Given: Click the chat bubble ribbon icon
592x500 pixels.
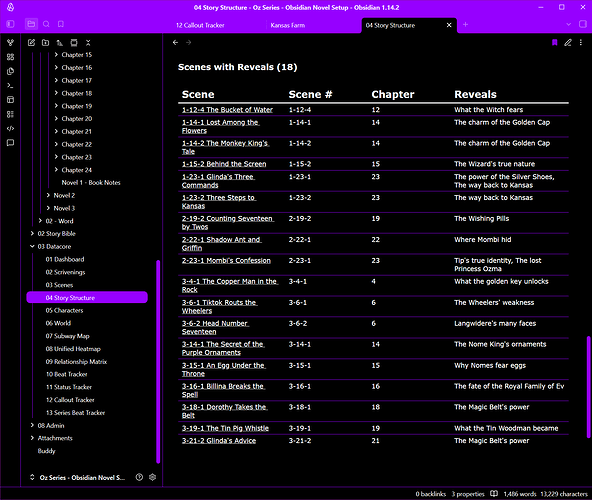Looking at the screenshot, I should coord(11,143).
